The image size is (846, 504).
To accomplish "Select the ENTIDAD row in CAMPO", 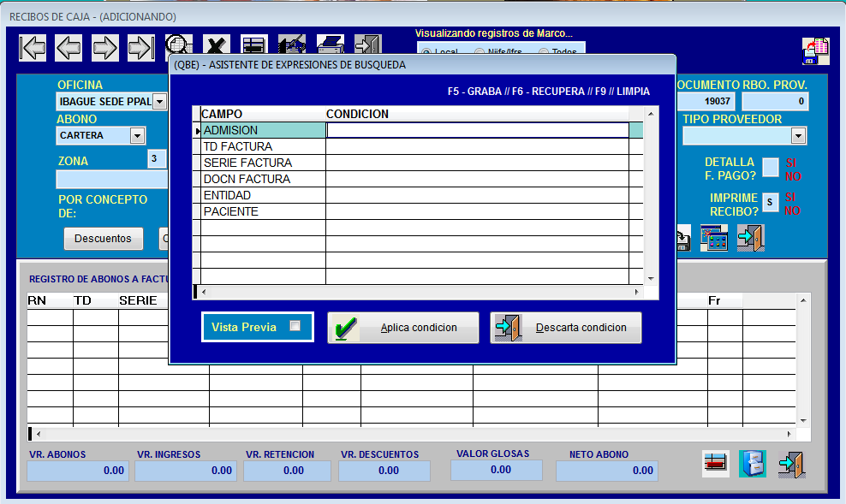I will pos(263,195).
